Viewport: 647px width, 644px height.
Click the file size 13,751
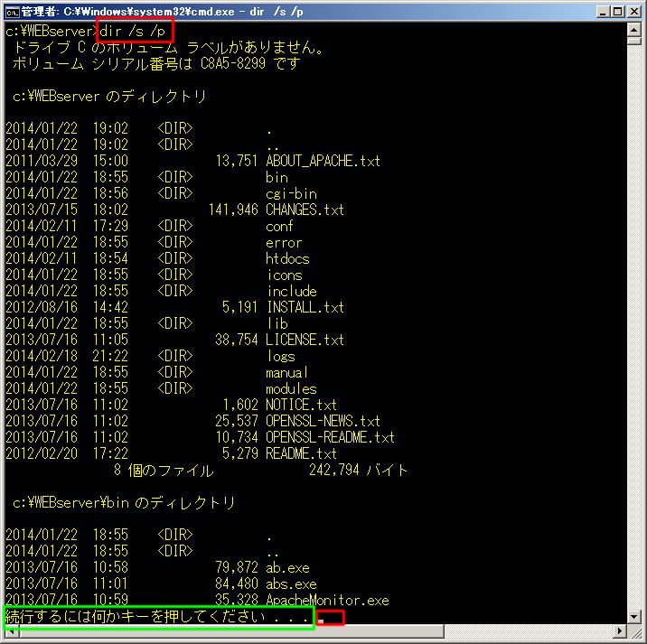click(x=237, y=161)
